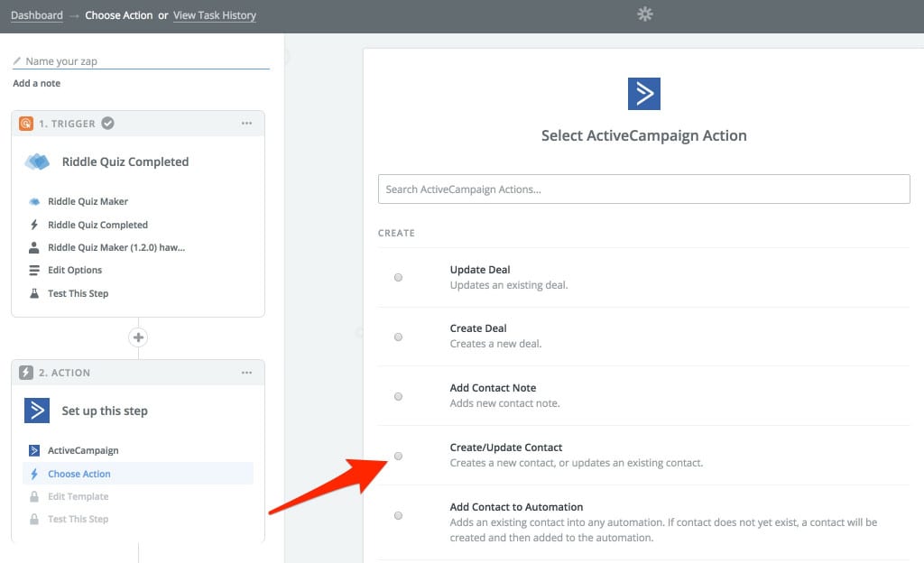Image resolution: width=924 pixels, height=563 pixels.
Task: Click the large ActiveCampaign logo in main panel
Action: coord(644,94)
